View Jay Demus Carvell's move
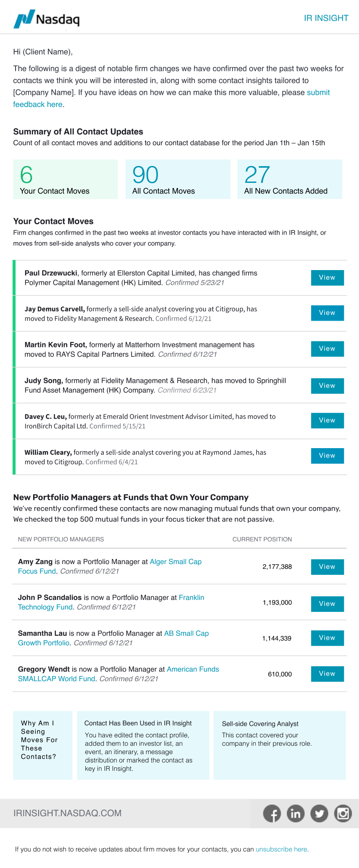 coord(327,313)
